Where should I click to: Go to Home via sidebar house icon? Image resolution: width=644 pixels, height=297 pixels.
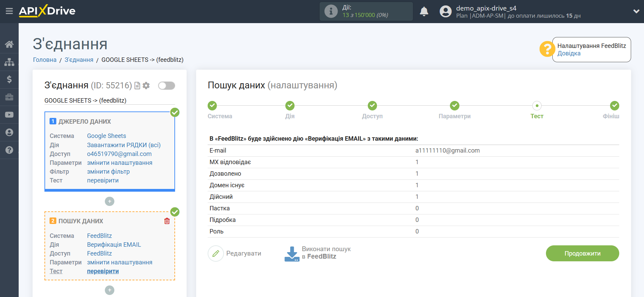pyautogui.click(x=9, y=44)
